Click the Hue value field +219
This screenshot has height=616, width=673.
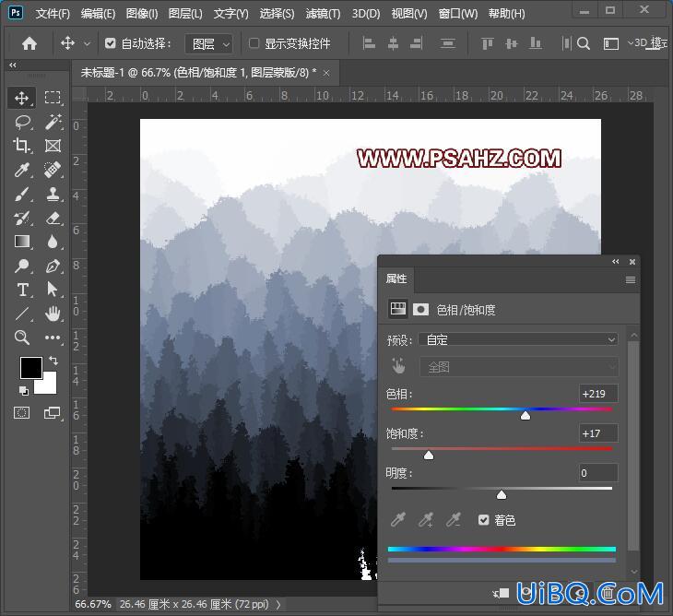(598, 393)
